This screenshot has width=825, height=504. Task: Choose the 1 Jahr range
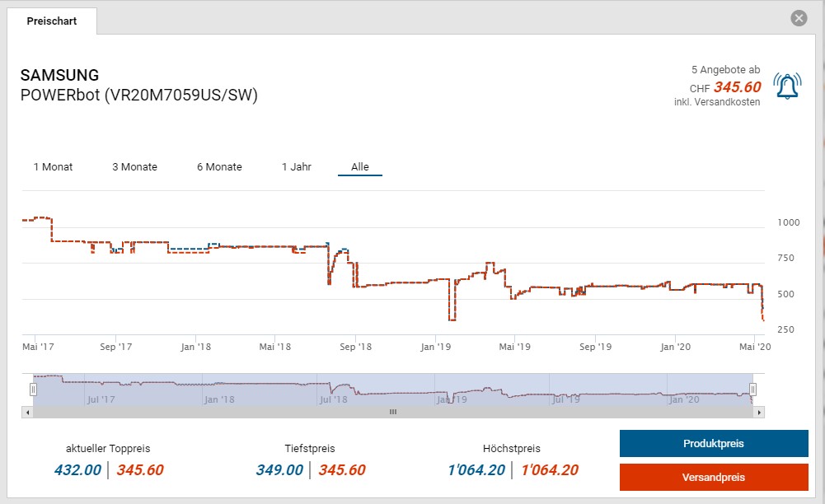[296, 167]
